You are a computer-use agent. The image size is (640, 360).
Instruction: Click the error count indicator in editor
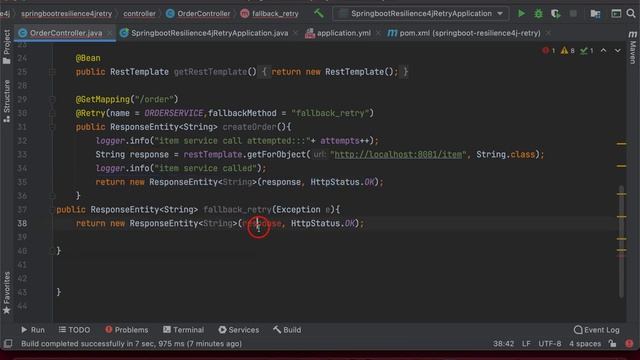[549, 51]
